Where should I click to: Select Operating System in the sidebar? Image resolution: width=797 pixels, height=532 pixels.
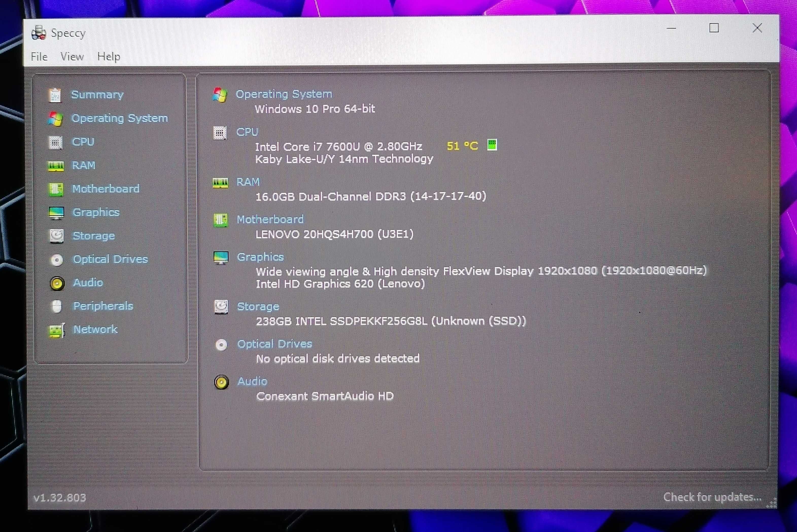click(x=119, y=118)
